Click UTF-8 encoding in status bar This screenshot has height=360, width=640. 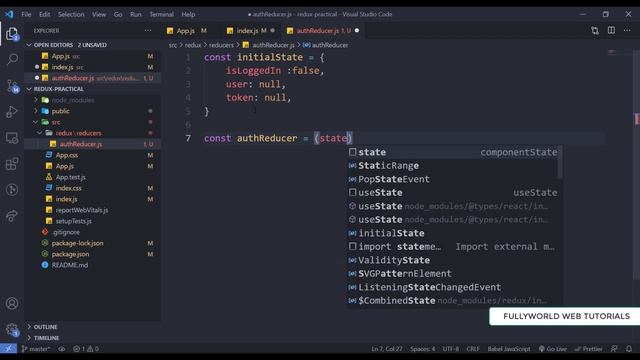point(451,349)
